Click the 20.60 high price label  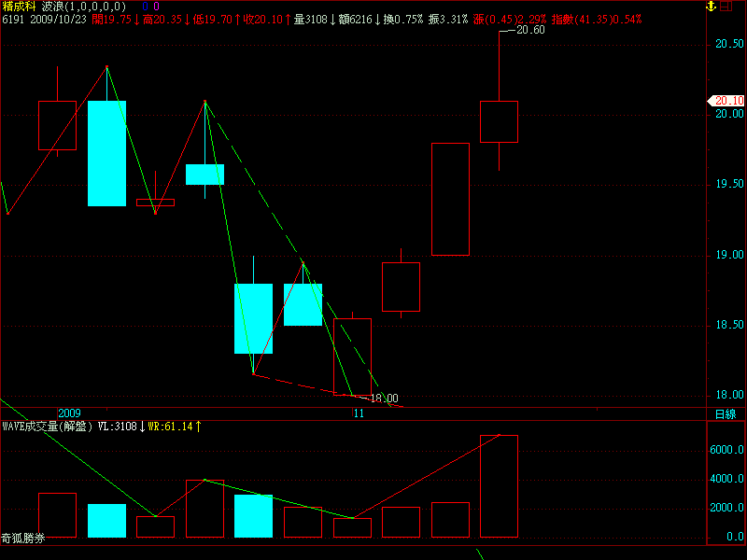click(x=530, y=30)
